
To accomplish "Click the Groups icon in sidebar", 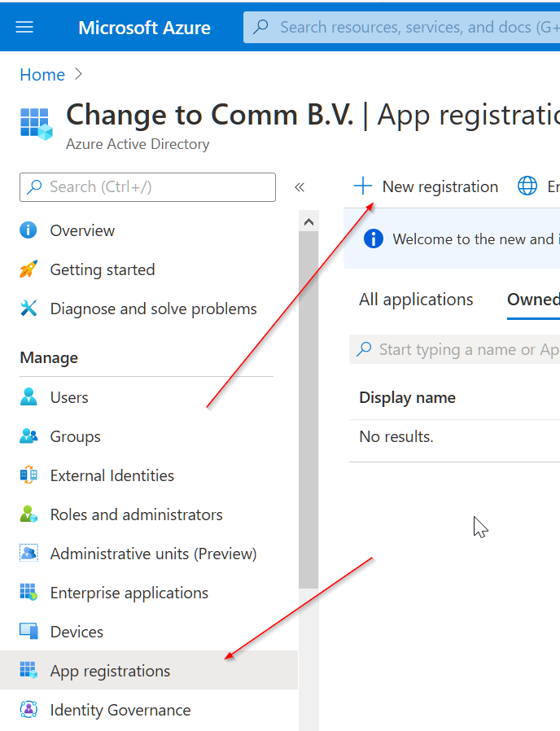I will [28, 436].
